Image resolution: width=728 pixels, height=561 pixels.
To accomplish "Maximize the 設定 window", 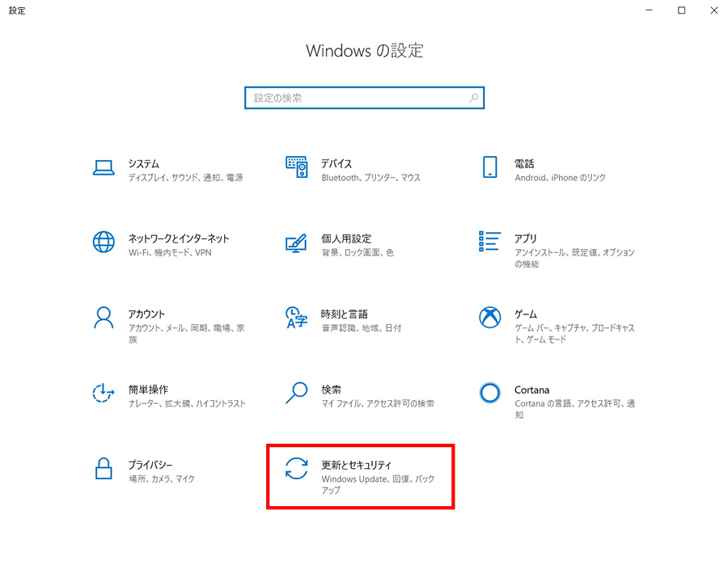I will [682, 11].
